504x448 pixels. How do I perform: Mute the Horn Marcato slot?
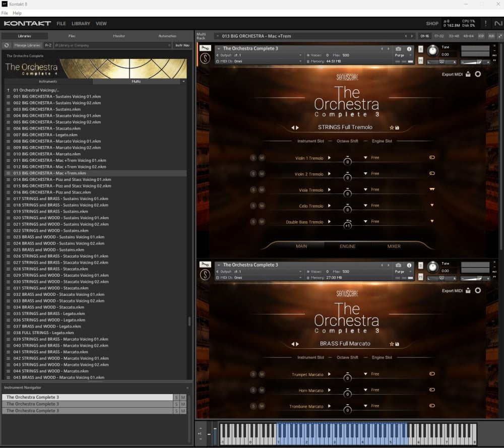coord(262,390)
